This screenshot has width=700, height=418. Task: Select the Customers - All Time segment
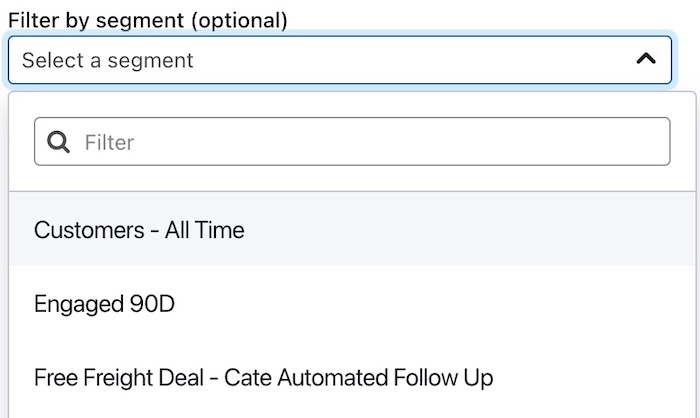click(139, 230)
